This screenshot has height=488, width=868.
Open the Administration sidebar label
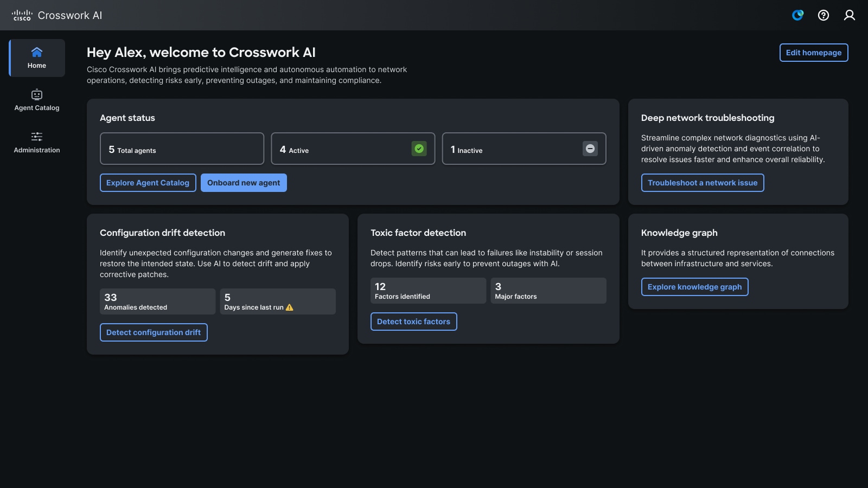pyautogui.click(x=37, y=150)
